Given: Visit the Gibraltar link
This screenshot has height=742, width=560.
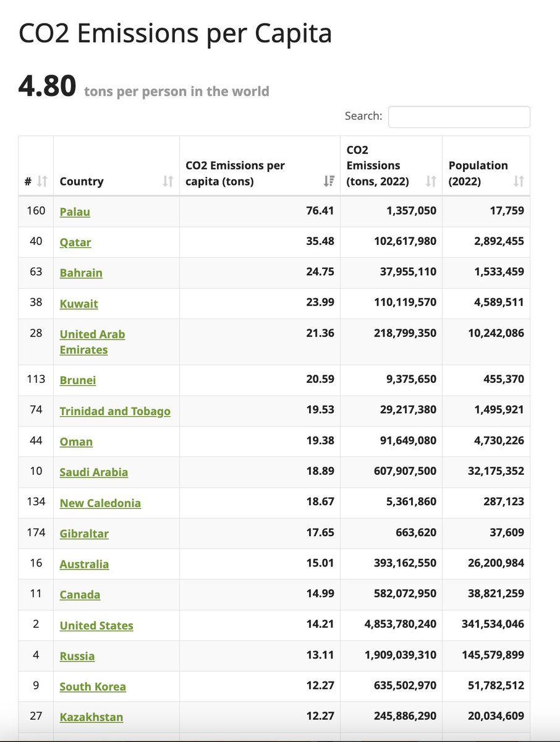Looking at the screenshot, I should coord(84,534).
